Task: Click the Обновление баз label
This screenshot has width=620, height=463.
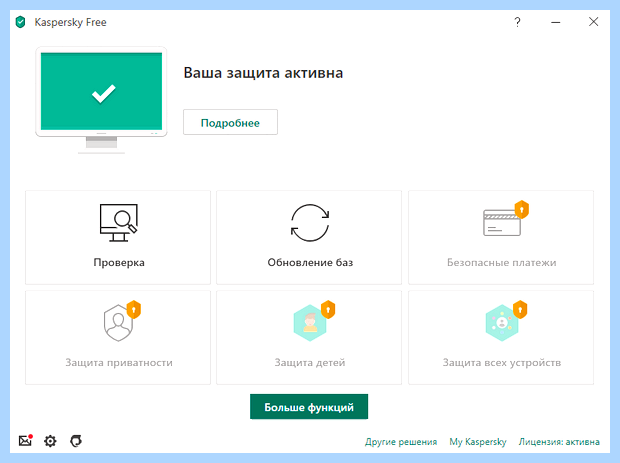Action: [x=310, y=263]
